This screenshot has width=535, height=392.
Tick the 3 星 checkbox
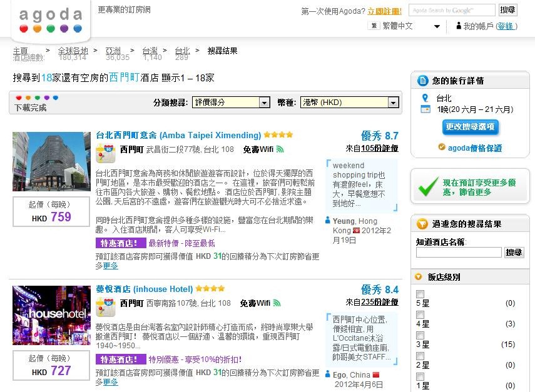pyautogui.click(x=420, y=335)
